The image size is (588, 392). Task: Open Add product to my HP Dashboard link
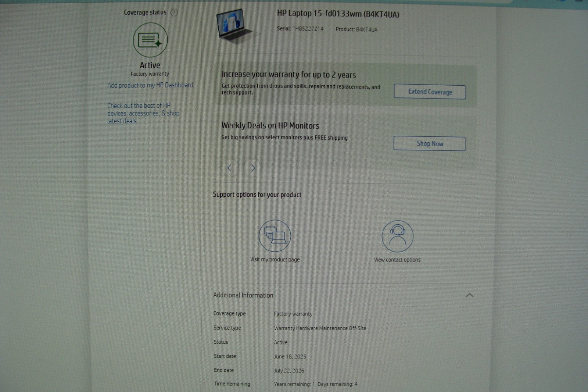[x=150, y=85]
